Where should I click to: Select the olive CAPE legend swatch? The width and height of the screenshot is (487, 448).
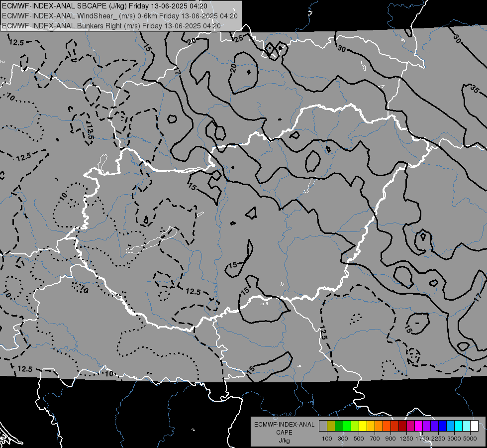tap(331, 426)
